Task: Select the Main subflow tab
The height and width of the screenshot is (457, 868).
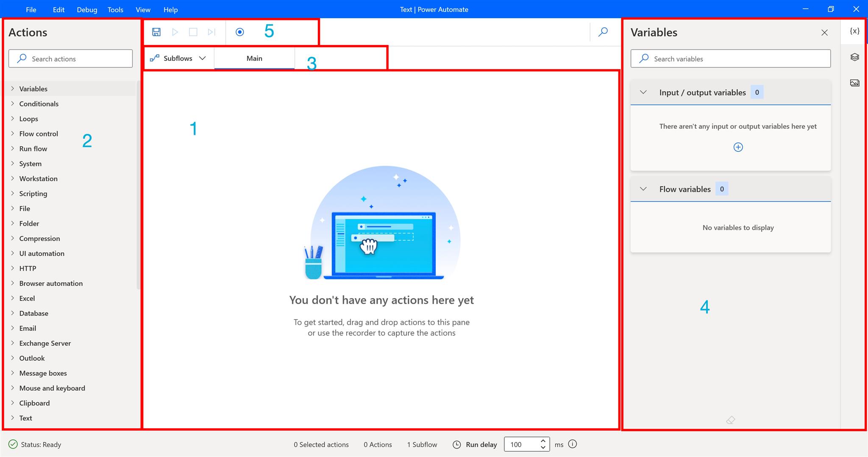Action: pos(254,58)
